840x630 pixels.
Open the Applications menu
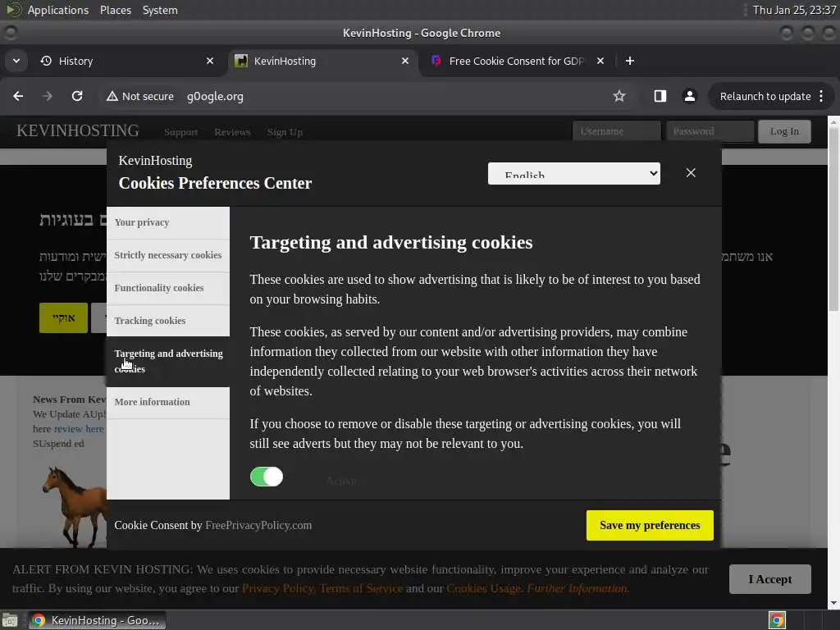coord(58,10)
